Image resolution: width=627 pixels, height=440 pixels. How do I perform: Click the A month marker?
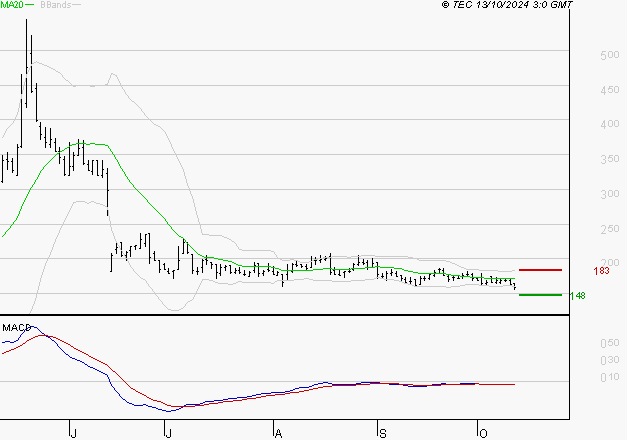coord(278,434)
